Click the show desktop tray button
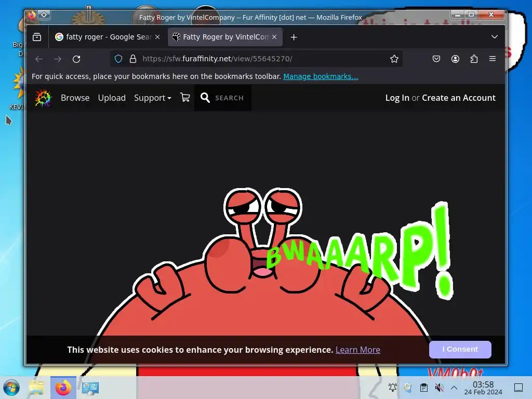532x399 pixels. click(x=518, y=388)
